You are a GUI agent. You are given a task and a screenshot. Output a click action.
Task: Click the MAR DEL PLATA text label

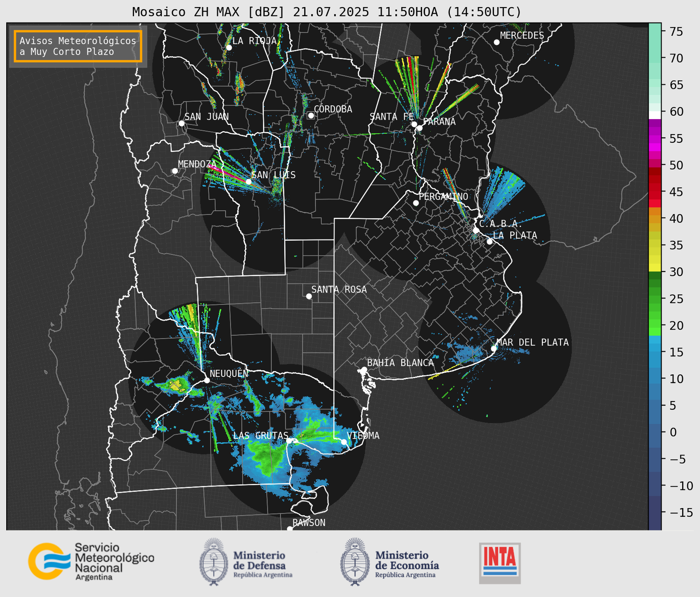coord(532,343)
